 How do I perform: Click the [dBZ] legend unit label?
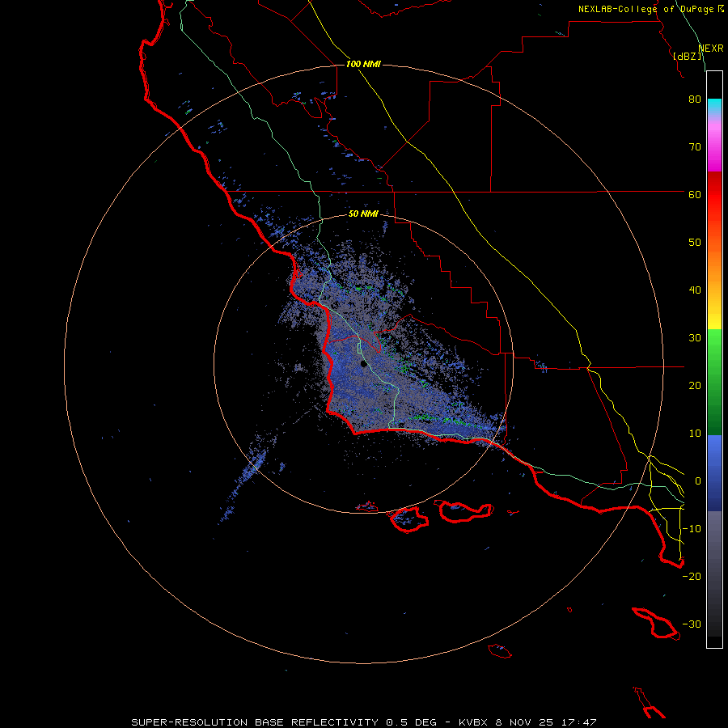(688, 57)
